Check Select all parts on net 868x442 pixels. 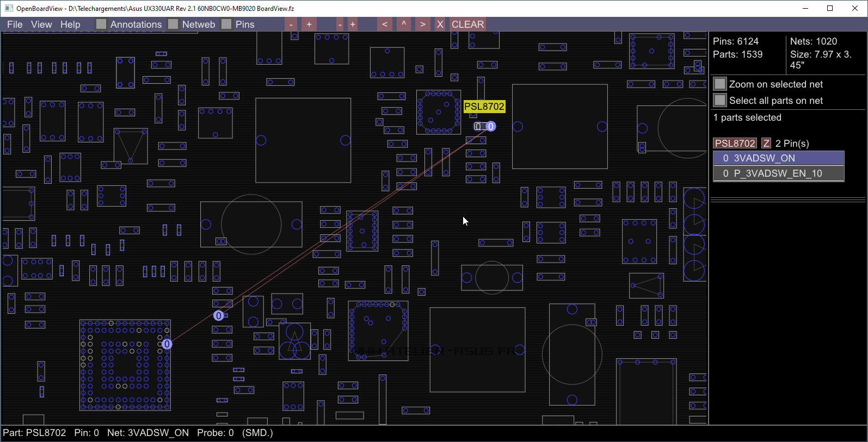coord(720,100)
